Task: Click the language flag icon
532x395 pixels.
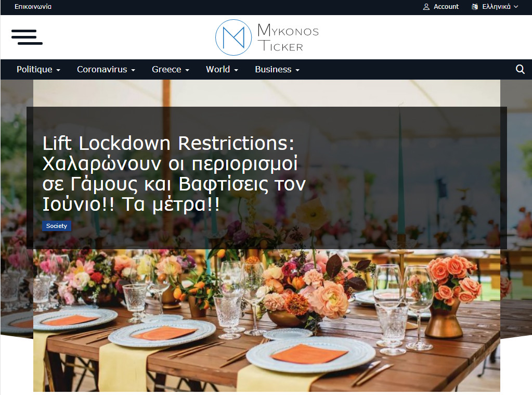Action: tap(475, 7)
